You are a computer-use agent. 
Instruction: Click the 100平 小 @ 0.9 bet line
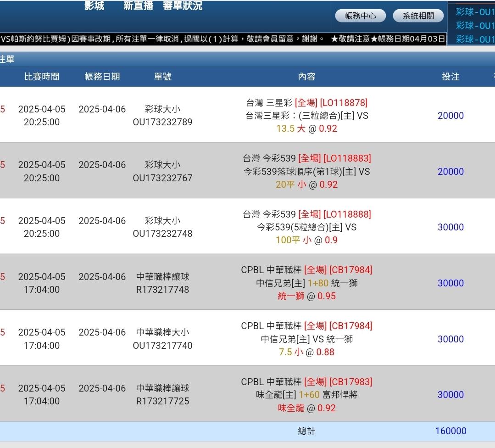point(306,240)
